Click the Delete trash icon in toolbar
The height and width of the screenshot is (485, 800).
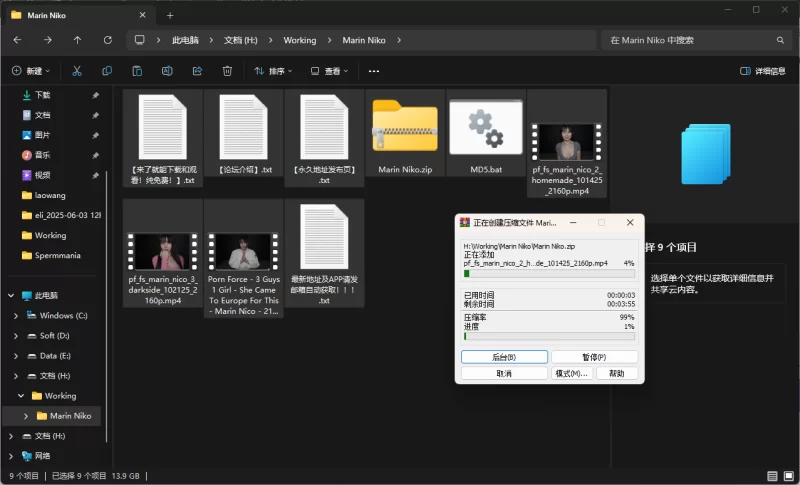click(x=227, y=71)
